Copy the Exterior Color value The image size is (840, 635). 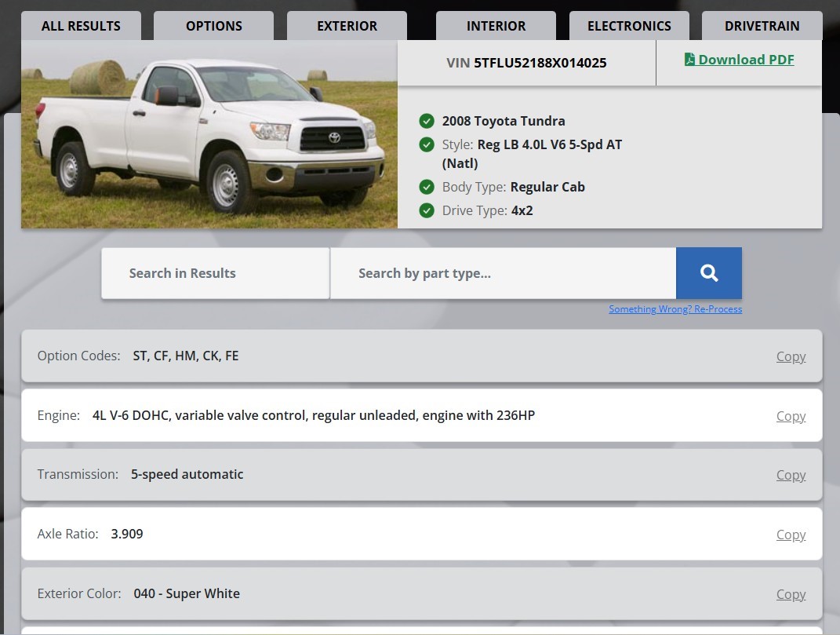click(791, 594)
